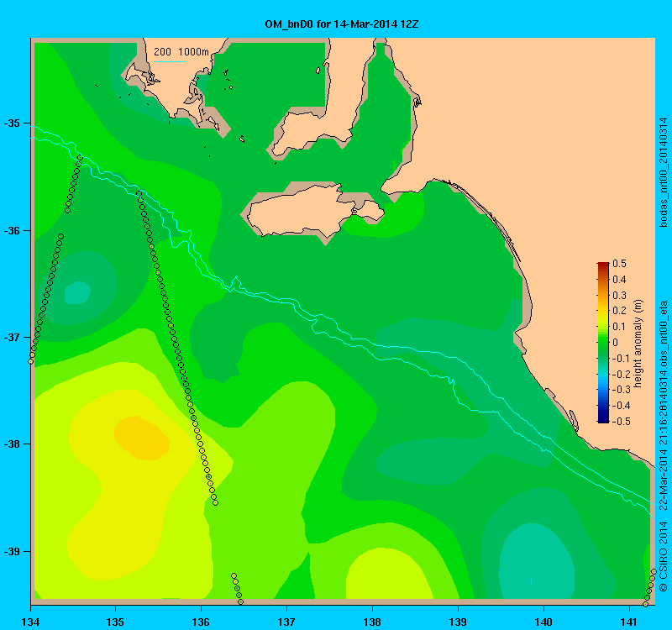Click colorbar value -0.4
The image size is (672, 630).
click(x=621, y=406)
